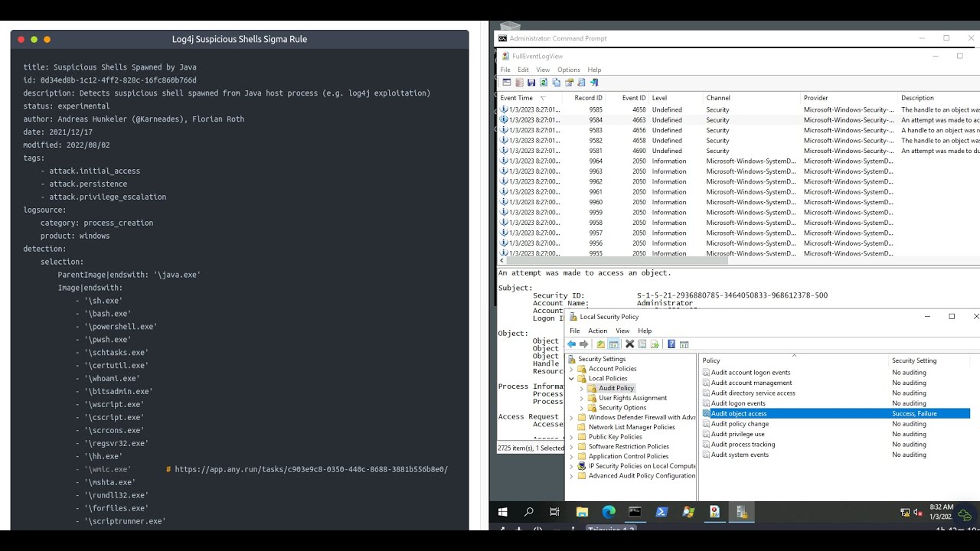This screenshot has height=551, width=980.
Task: Click Find icon in FullEventLogView toolbar
Action: pos(581,82)
